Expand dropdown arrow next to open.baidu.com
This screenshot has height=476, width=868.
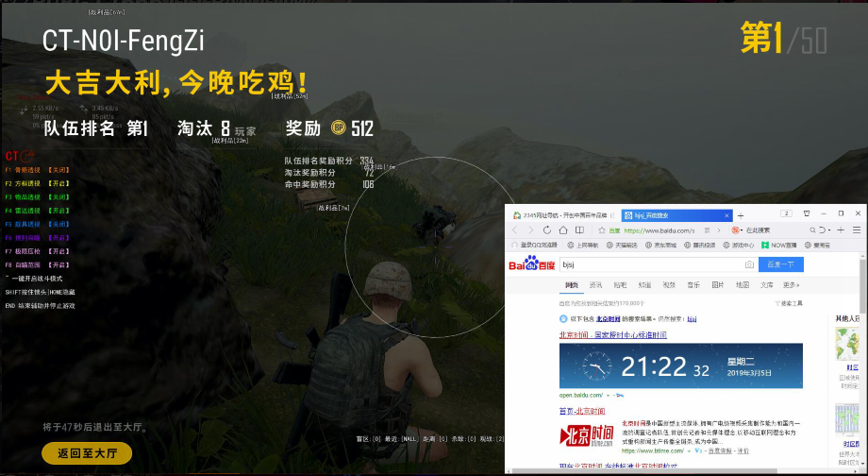click(608, 396)
